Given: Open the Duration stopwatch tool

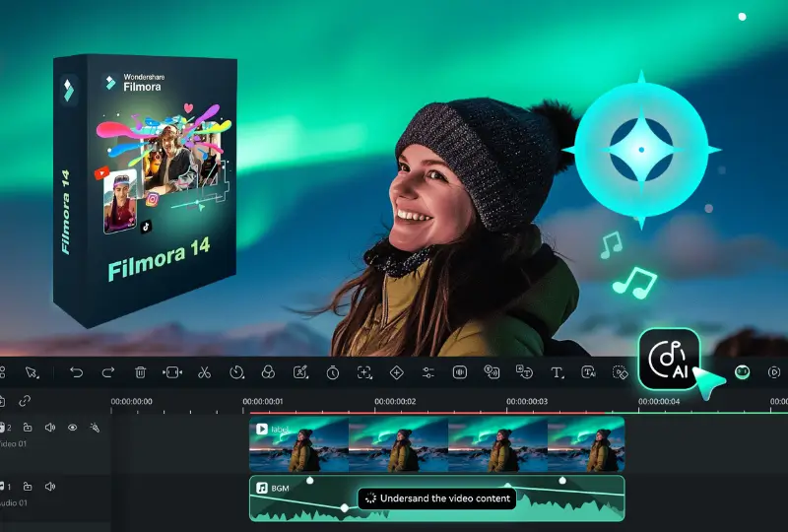Looking at the screenshot, I should pos(332,372).
